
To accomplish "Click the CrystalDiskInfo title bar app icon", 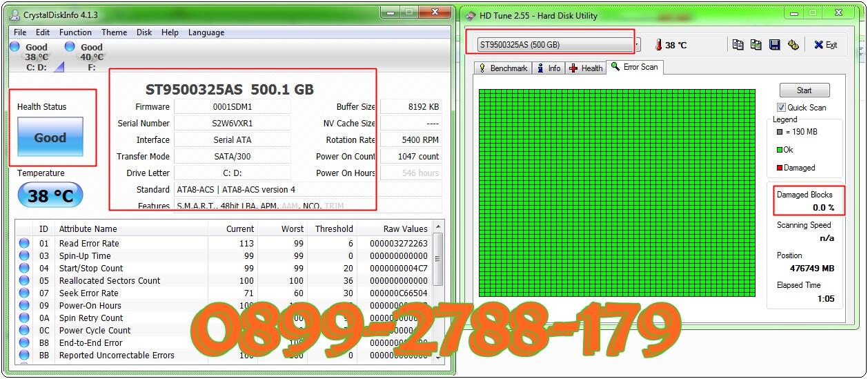I will tap(16, 14).
